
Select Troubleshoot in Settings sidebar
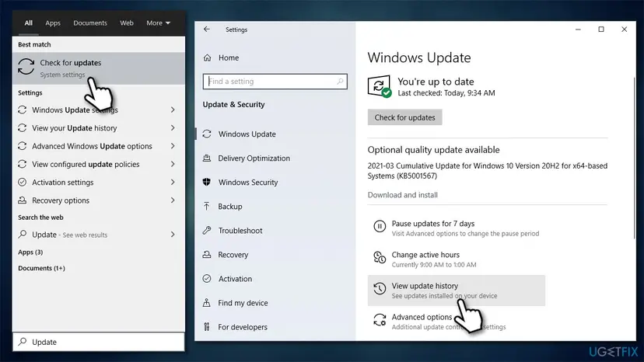(x=275, y=230)
